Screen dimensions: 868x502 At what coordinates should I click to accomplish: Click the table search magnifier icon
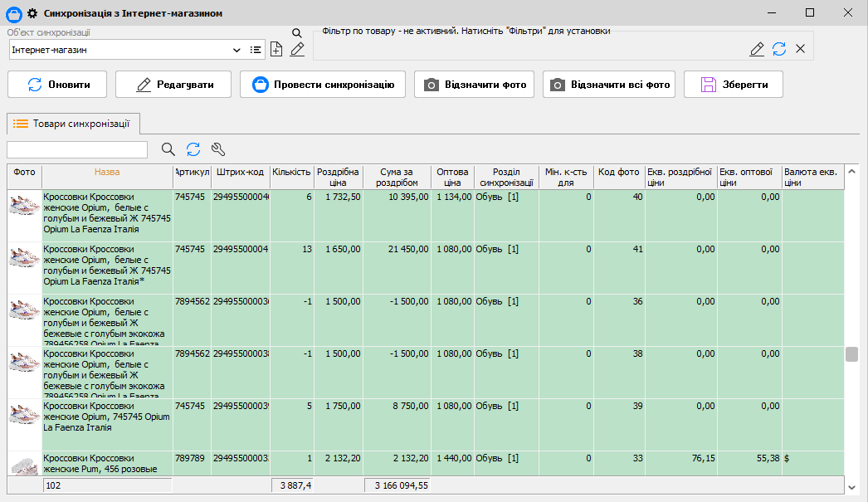tap(168, 149)
